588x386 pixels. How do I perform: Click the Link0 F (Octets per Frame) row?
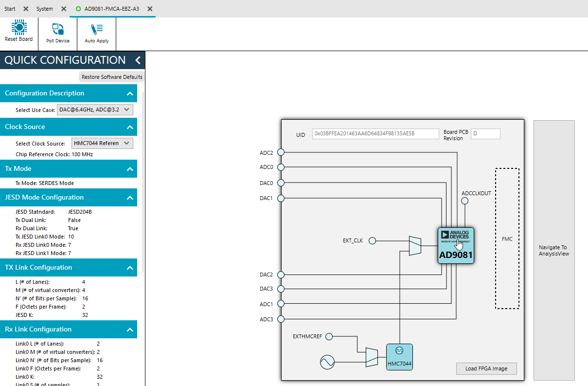tap(58, 368)
